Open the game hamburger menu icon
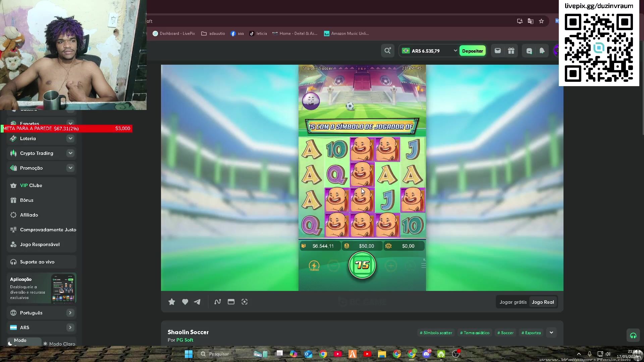 pyautogui.click(x=424, y=265)
